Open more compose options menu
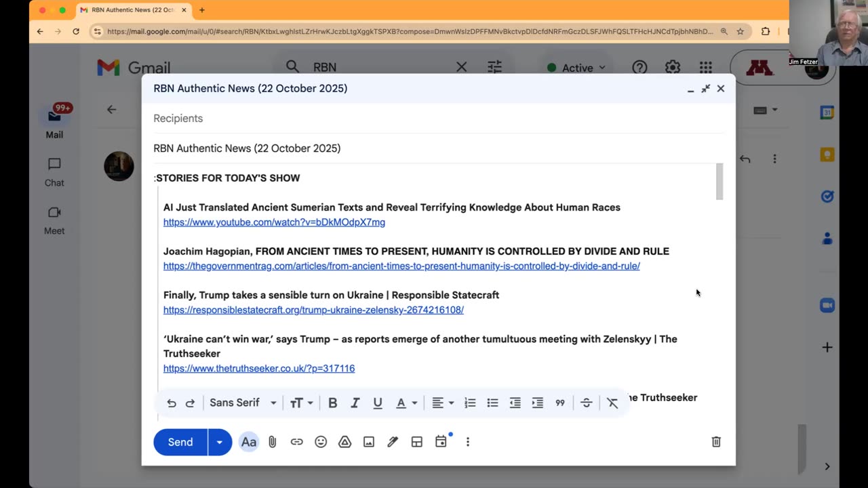Screen dimensions: 868x488 coord(467,442)
